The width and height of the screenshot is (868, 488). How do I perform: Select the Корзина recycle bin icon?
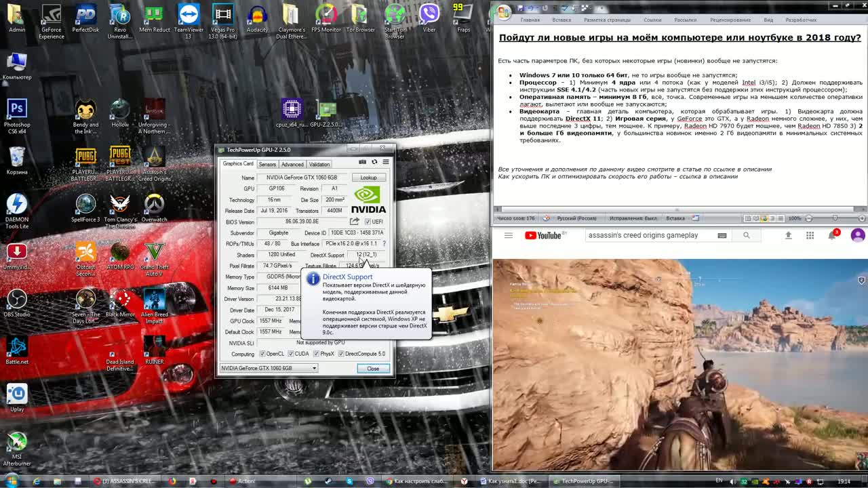17,161
